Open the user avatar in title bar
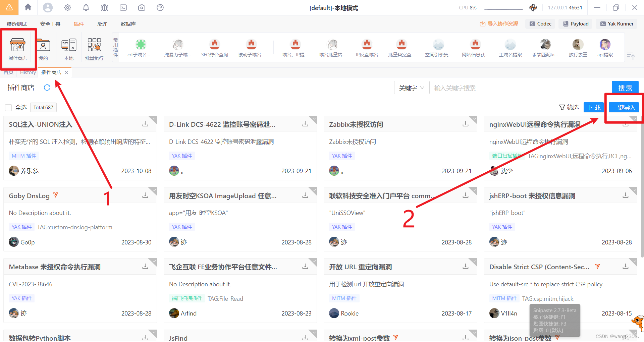Viewport: 644px width, 342px height. click(x=48, y=7)
